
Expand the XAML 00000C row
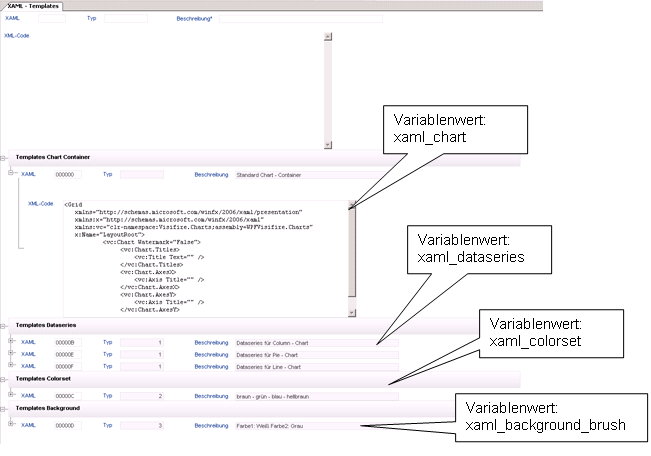(11, 394)
